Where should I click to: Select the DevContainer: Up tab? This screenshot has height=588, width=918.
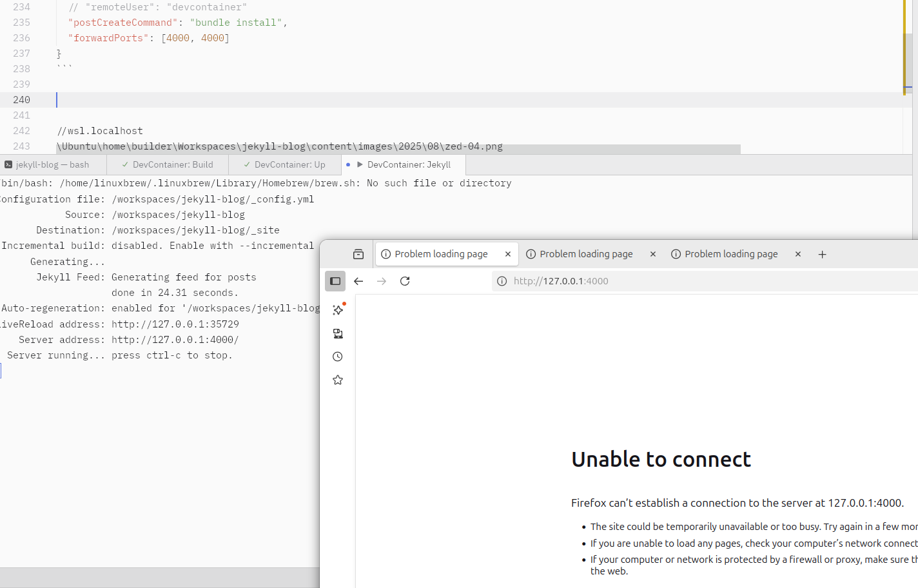(285, 164)
